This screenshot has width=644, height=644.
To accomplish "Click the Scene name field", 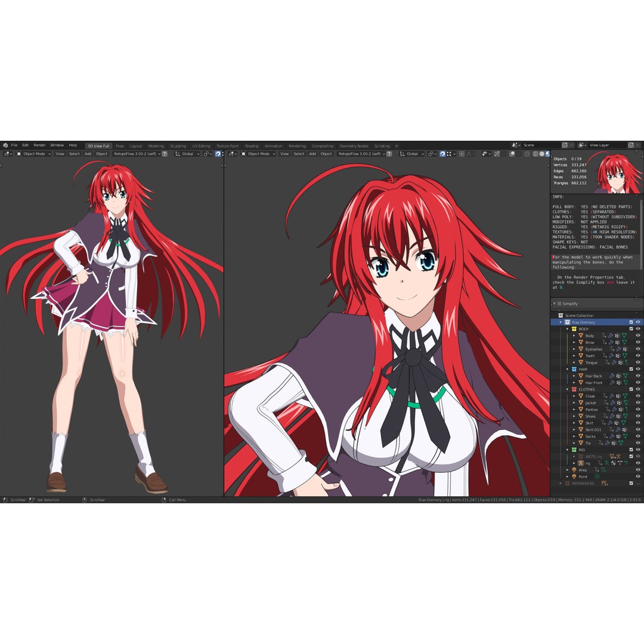I will (541, 145).
